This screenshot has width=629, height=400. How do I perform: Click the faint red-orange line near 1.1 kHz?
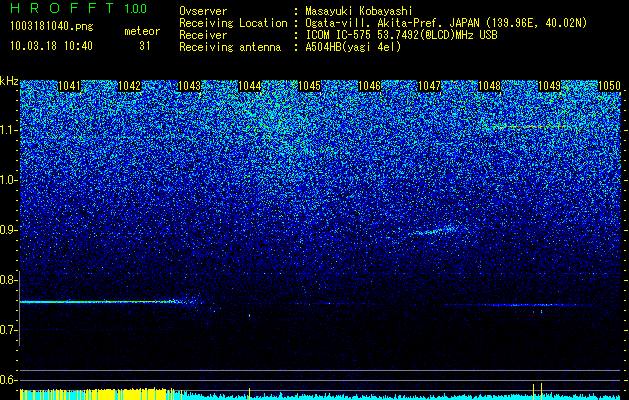(x=530, y=127)
